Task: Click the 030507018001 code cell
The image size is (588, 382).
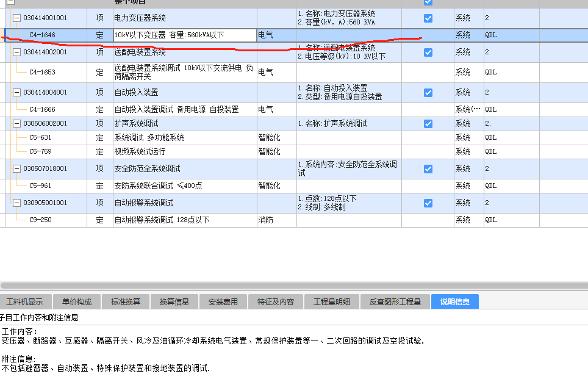Action: (45, 169)
